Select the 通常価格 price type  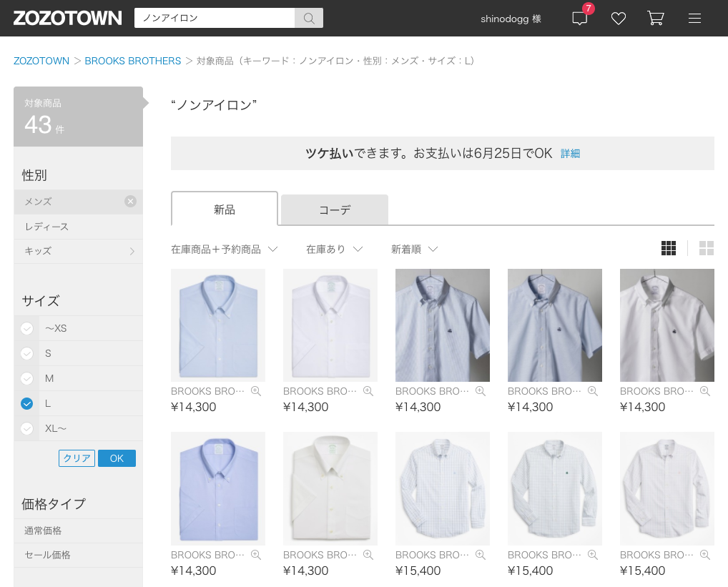click(x=79, y=531)
